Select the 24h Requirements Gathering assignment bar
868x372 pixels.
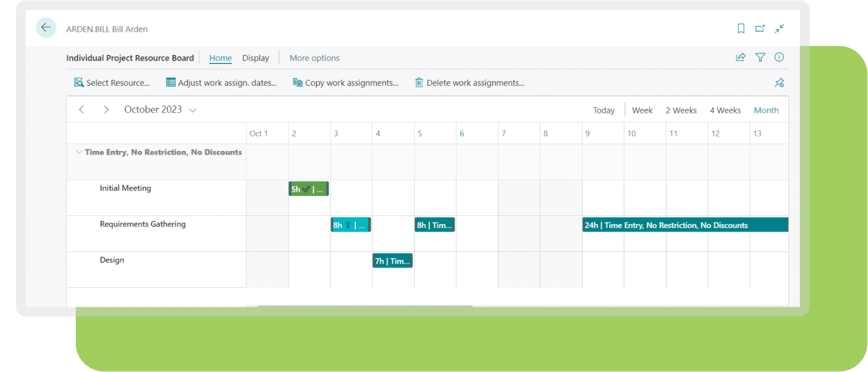(685, 225)
